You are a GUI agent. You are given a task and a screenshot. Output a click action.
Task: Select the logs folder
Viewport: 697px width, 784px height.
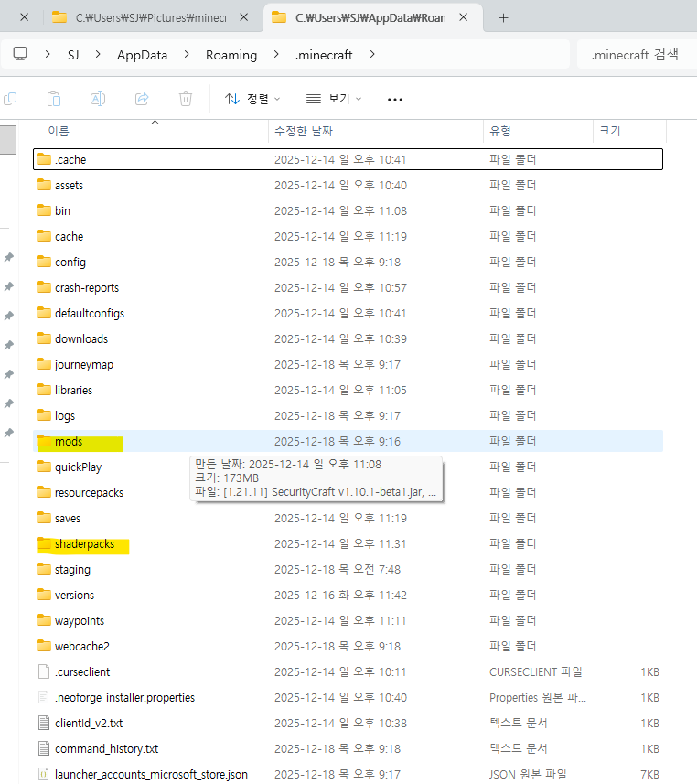click(348, 415)
